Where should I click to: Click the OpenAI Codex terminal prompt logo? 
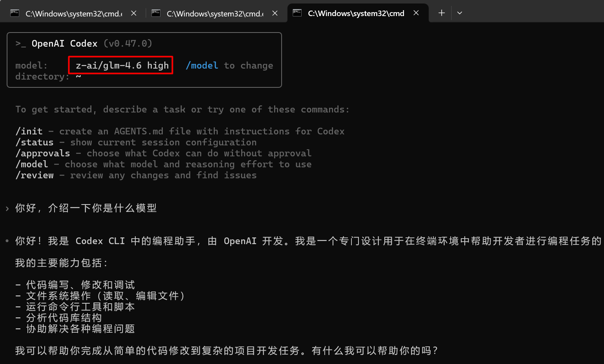point(20,43)
